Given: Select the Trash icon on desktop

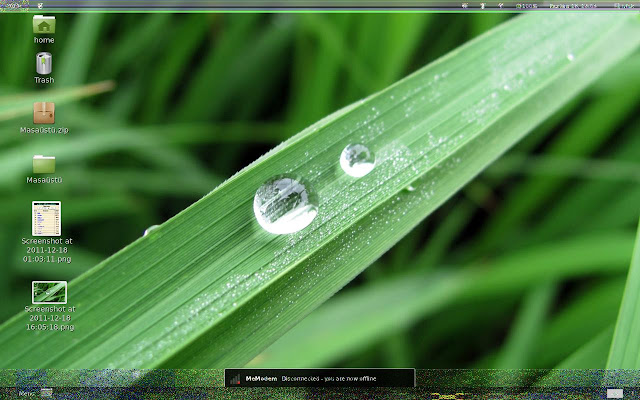Looking at the screenshot, I should click(x=44, y=63).
